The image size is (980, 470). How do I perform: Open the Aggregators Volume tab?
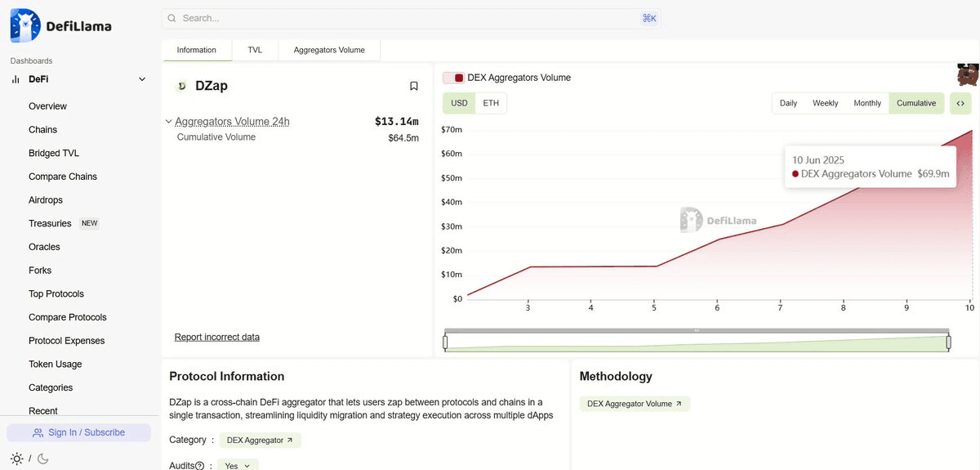click(329, 50)
